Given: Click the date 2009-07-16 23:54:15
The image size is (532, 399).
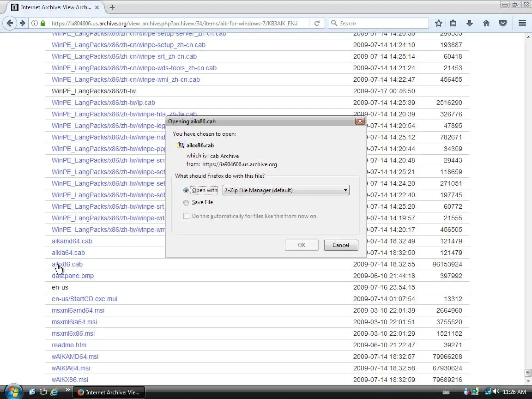Looking at the screenshot, I should tap(384, 287).
